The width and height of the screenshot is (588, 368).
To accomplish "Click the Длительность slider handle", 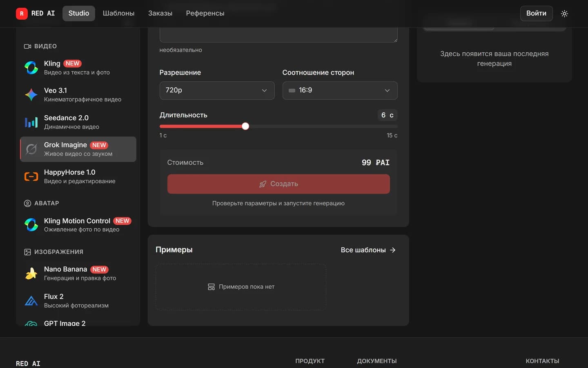I will pyautogui.click(x=245, y=126).
